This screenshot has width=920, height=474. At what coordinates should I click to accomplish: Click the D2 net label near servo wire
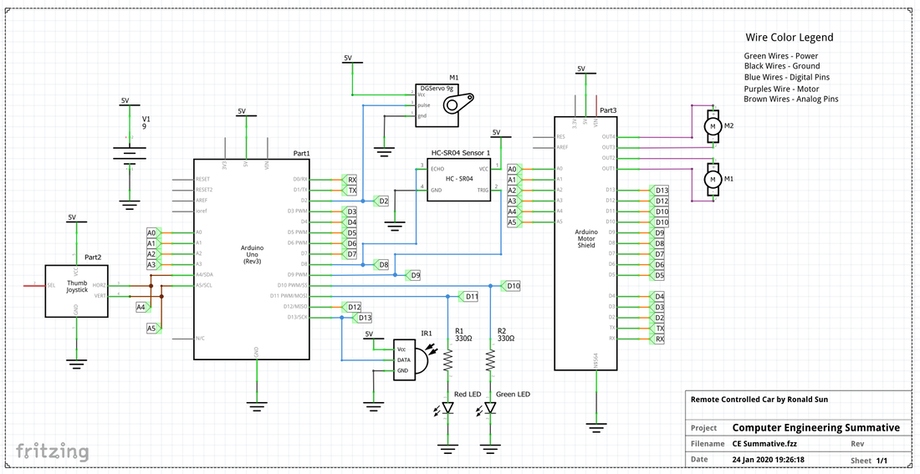[x=382, y=201]
